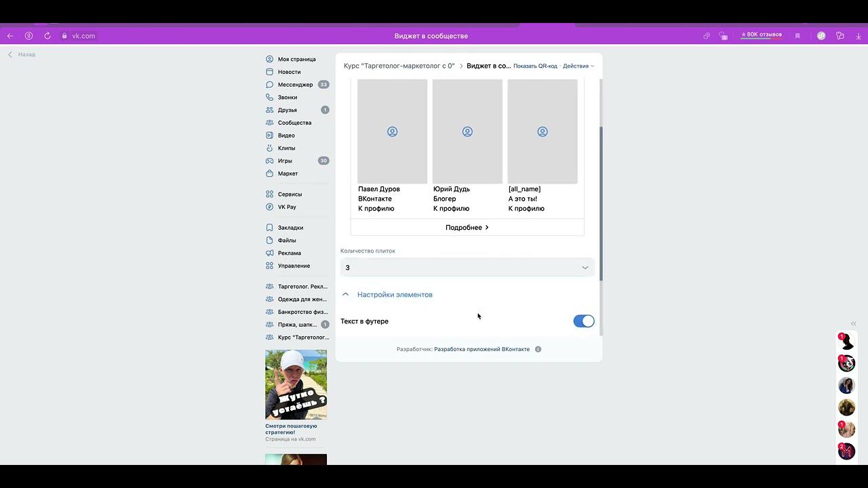
Task: Click the Закладки bookmark icon
Action: [x=270, y=228]
